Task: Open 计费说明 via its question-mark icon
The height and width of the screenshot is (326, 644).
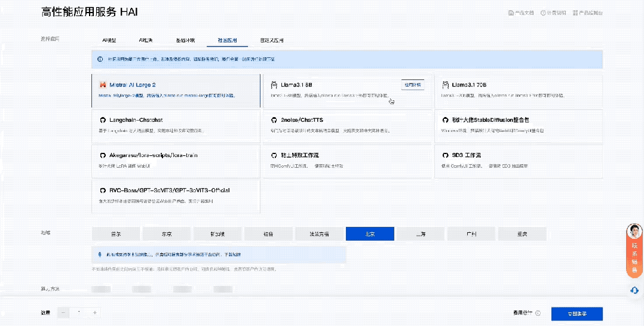Action: tap(543, 13)
